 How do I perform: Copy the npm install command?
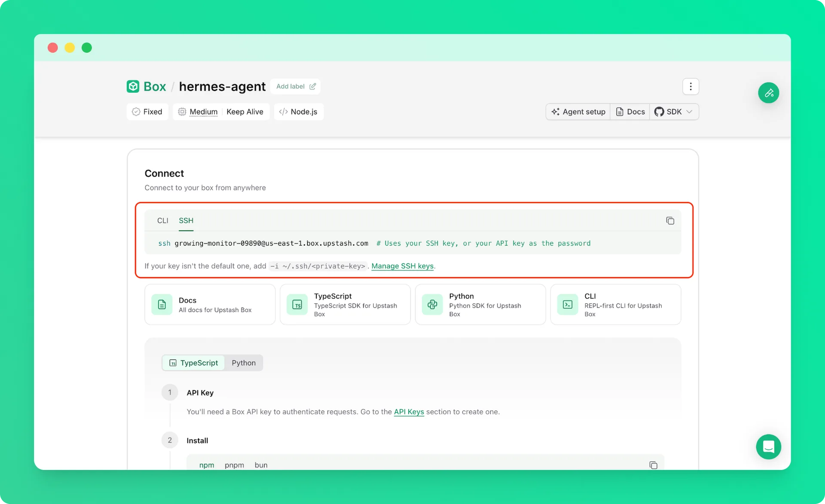(653, 465)
